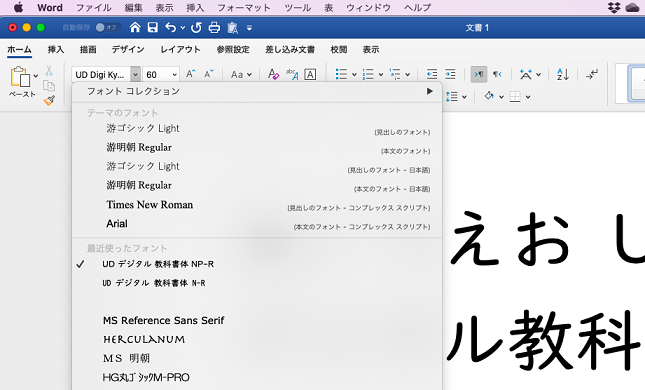Screen dimensions: 645x390
Task: Click the Bulleted list icon
Action: [x=341, y=74]
